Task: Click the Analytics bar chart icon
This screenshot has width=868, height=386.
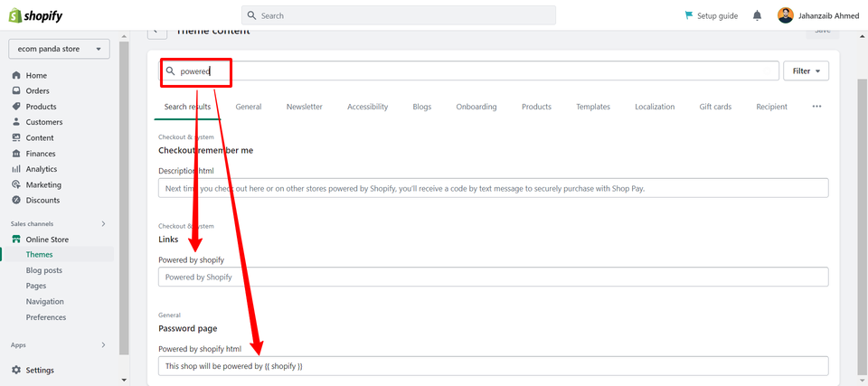Action: (16, 169)
